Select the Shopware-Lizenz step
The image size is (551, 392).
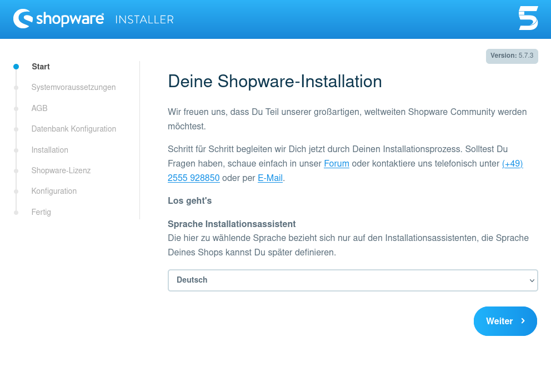pyautogui.click(x=61, y=170)
